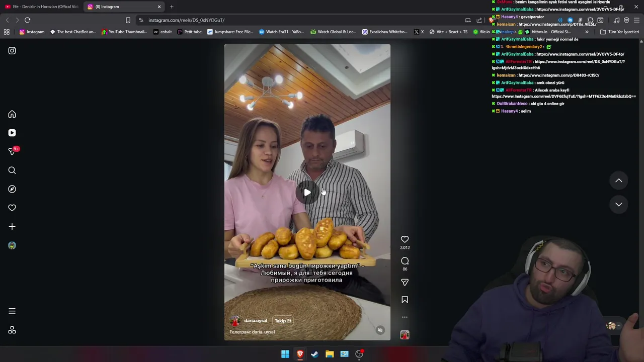Go to previous reel with up chevron

coord(619,180)
